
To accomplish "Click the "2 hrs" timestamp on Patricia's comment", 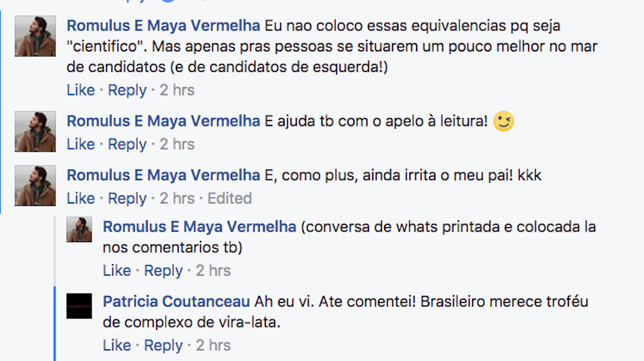I will coord(213,345).
